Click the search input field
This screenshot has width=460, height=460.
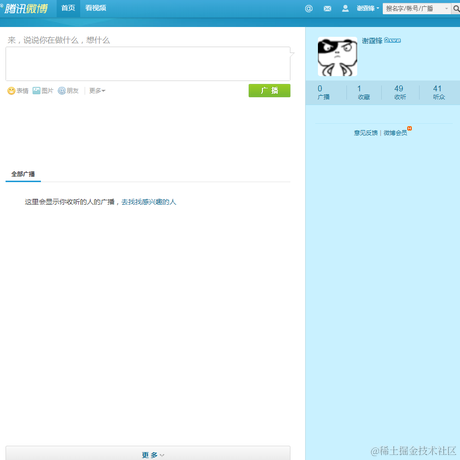[413, 9]
